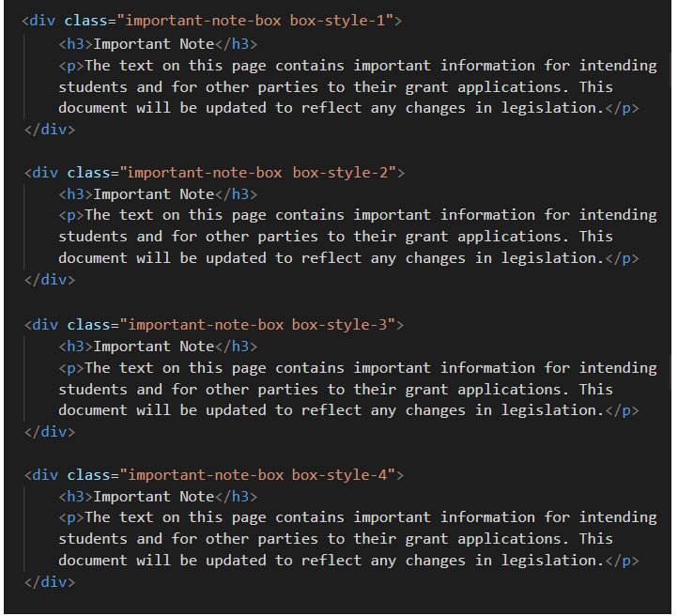Click the word "intending" in second block

point(618,215)
